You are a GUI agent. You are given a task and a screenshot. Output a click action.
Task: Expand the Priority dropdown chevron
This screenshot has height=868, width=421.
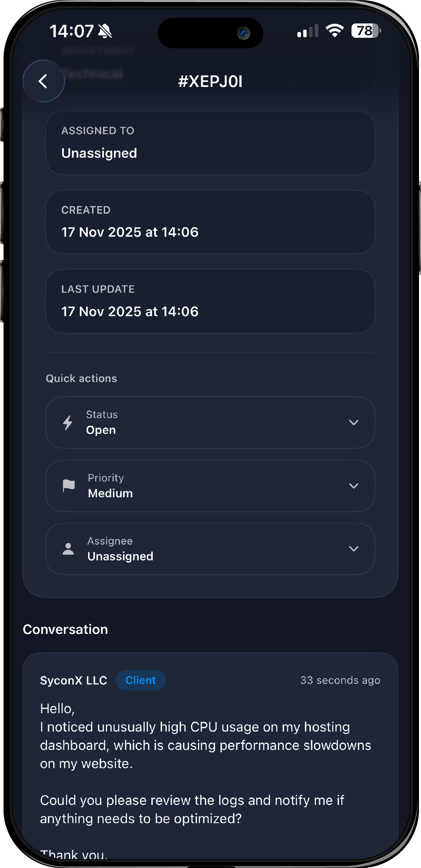[x=354, y=486]
